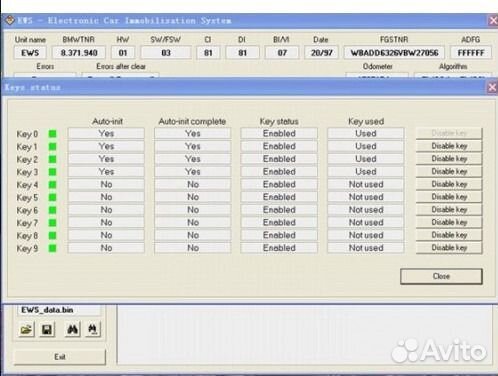
Task: Click Key 7 Auto-init complete value No
Action: [x=193, y=223]
